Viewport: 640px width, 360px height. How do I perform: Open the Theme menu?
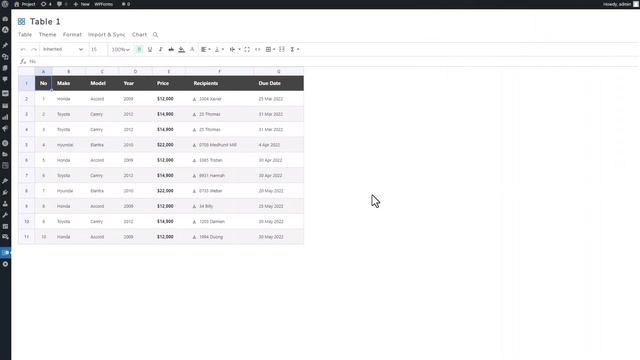coord(47,35)
